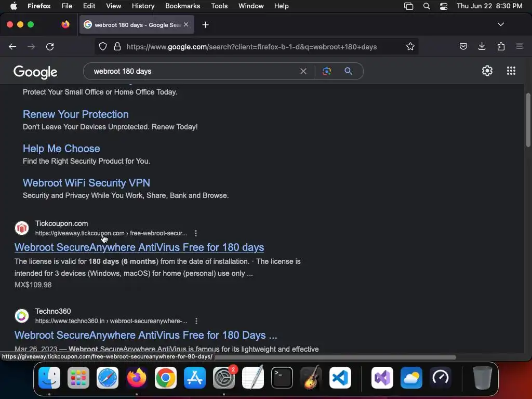Open App Store from the dock

point(195,378)
